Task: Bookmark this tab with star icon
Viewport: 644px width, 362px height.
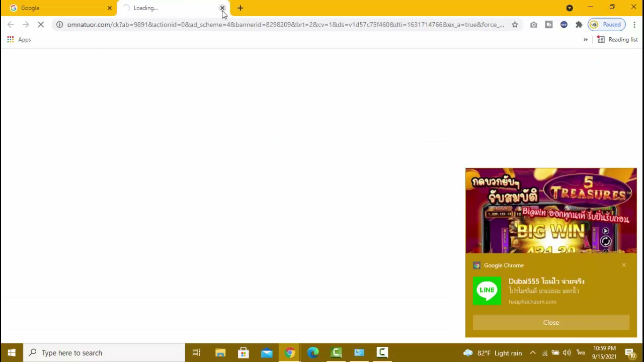Action: 515,25
